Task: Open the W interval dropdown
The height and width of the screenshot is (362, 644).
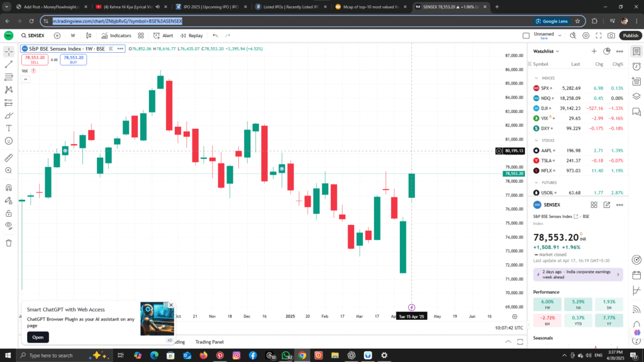Action: click(x=73, y=36)
